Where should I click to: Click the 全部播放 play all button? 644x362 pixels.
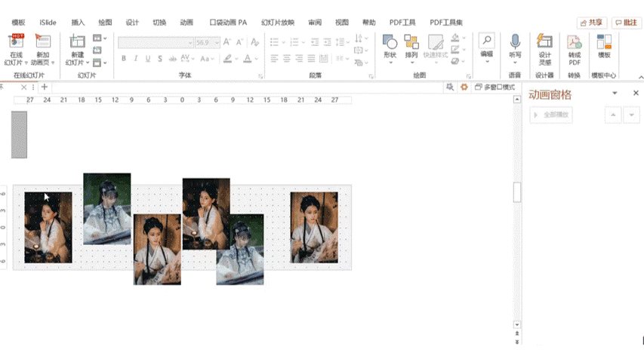pos(551,115)
